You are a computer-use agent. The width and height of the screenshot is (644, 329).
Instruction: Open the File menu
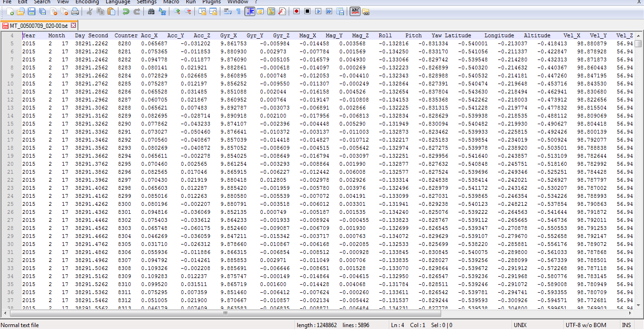point(7,2)
